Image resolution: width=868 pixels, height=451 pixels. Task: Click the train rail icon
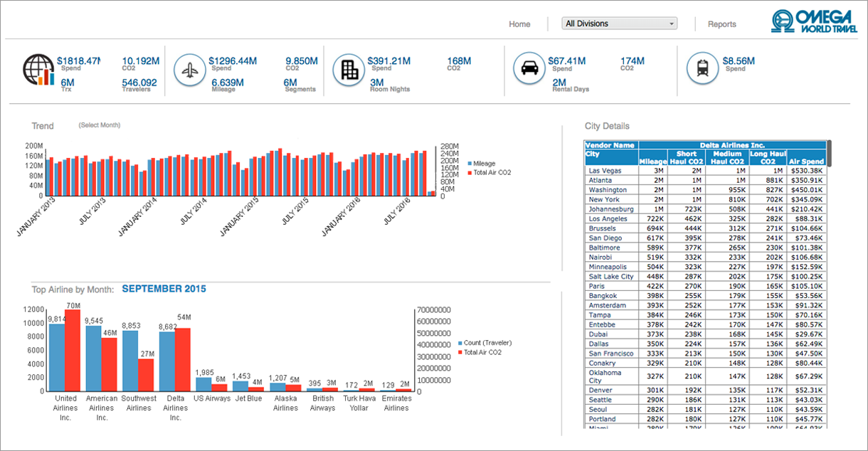(x=702, y=70)
